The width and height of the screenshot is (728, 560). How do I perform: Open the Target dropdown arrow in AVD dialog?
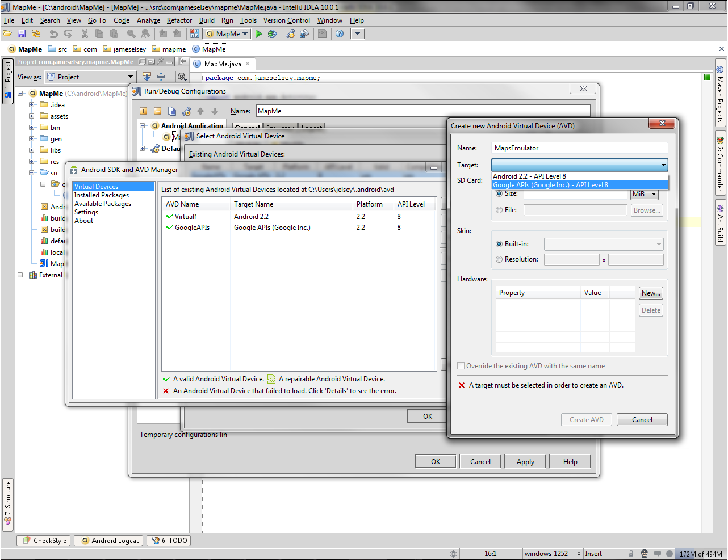pos(663,165)
